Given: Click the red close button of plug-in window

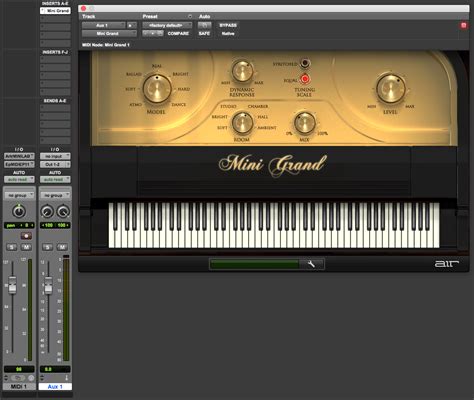Looking at the screenshot, I should (x=84, y=8).
